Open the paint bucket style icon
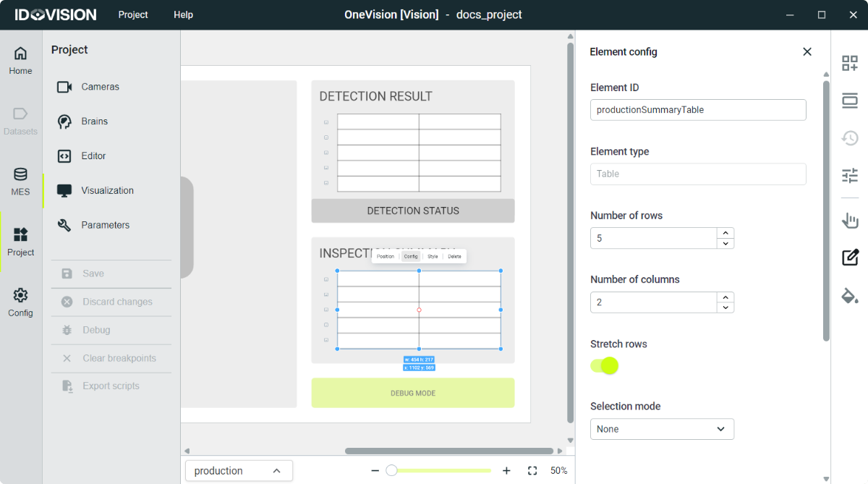This screenshot has height=484, width=868. point(849,295)
